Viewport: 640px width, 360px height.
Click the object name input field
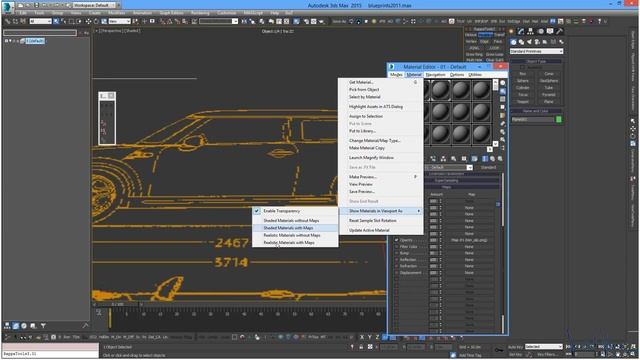(x=533, y=120)
